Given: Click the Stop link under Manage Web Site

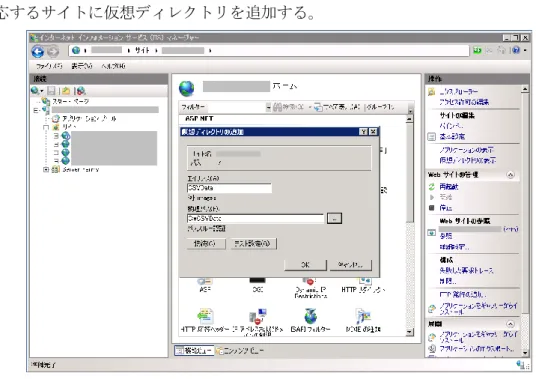Looking at the screenshot, I should pyautogui.click(x=445, y=208).
